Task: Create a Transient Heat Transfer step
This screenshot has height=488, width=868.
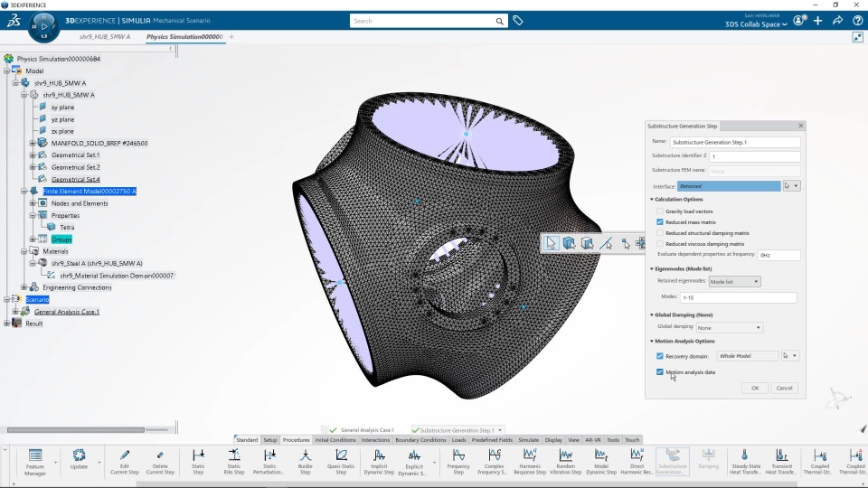Action: pyautogui.click(x=781, y=462)
